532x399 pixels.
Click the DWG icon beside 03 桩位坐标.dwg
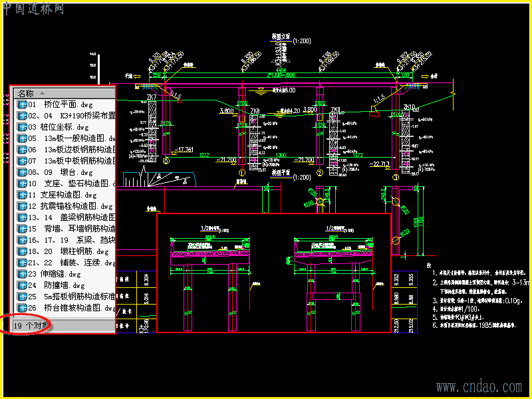point(22,127)
